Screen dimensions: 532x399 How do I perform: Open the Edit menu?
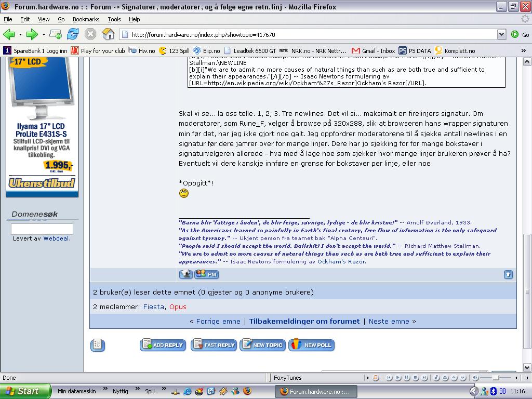pos(25,19)
